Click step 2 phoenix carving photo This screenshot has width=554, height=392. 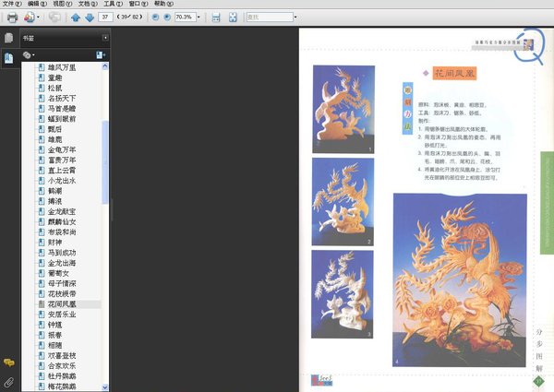(343, 202)
